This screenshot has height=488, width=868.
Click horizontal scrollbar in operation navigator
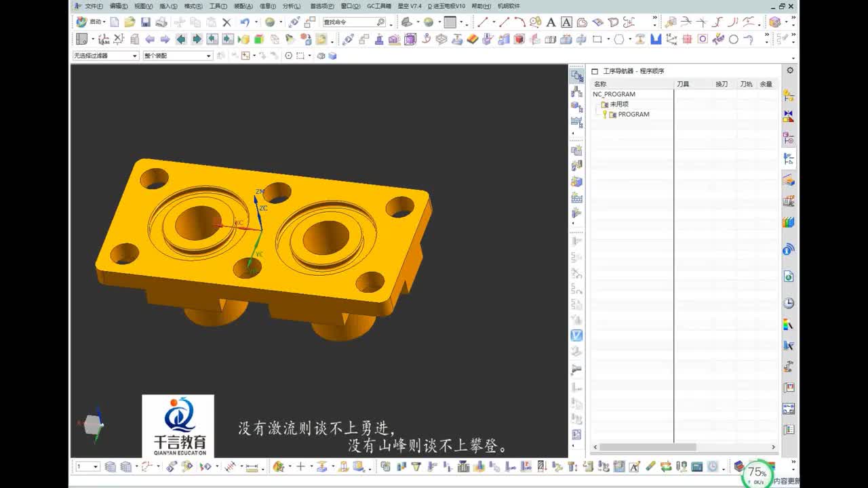(648, 447)
